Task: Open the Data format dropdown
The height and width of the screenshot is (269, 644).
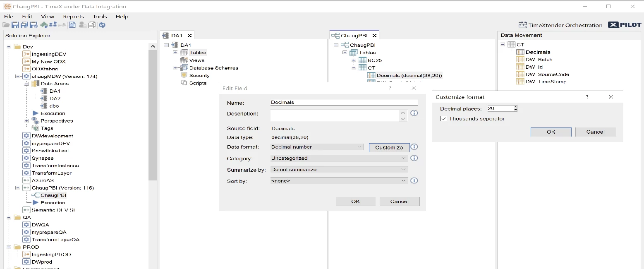Action: 317,147
